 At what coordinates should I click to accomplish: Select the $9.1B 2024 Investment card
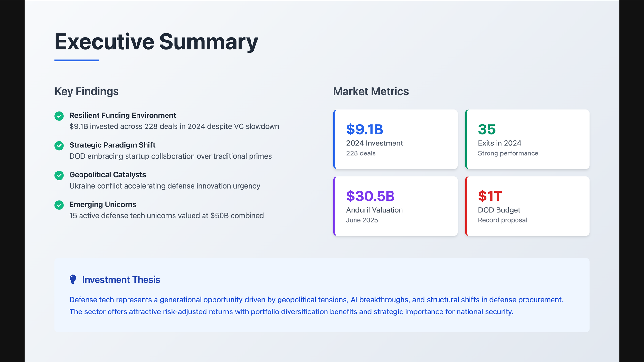[395, 139]
